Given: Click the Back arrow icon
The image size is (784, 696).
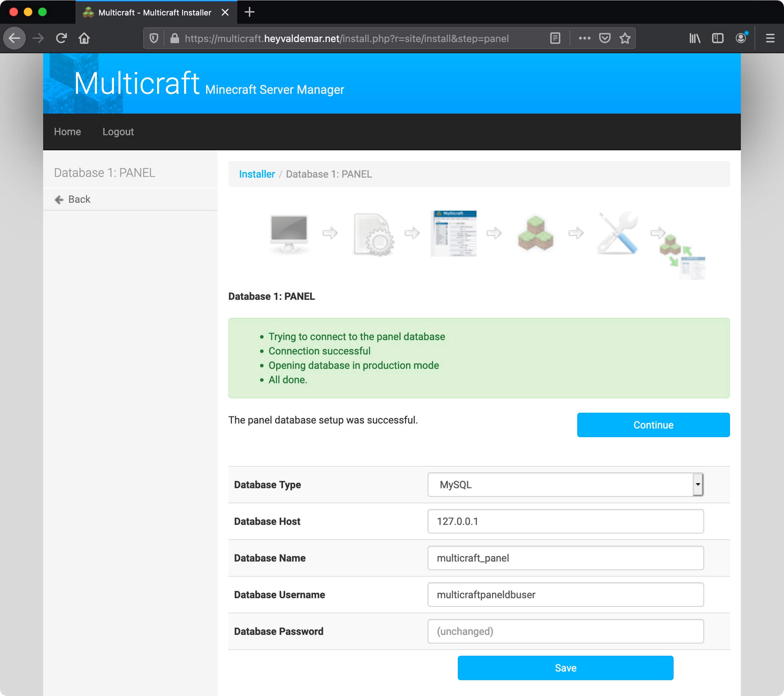Looking at the screenshot, I should 59,199.
